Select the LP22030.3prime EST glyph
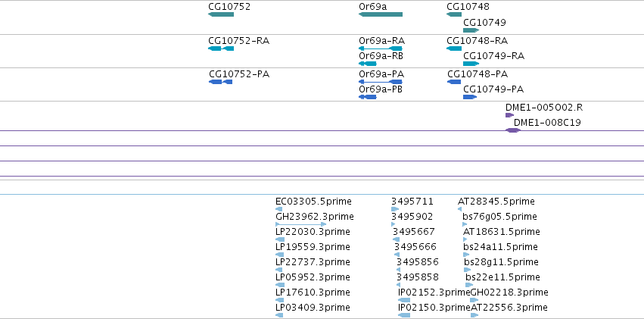The height and width of the screenshot is (319, 644). (280, 239)
